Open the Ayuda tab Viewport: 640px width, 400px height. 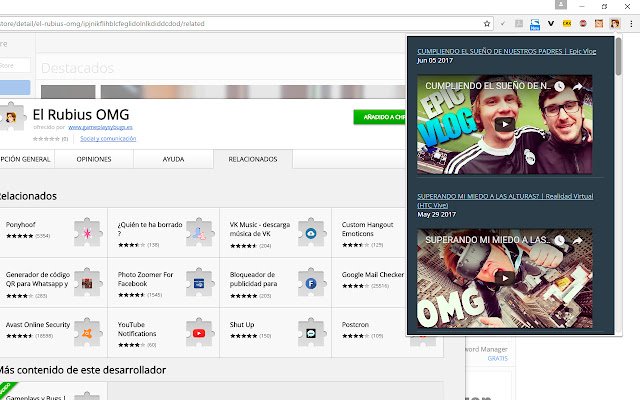coord(173,159)
